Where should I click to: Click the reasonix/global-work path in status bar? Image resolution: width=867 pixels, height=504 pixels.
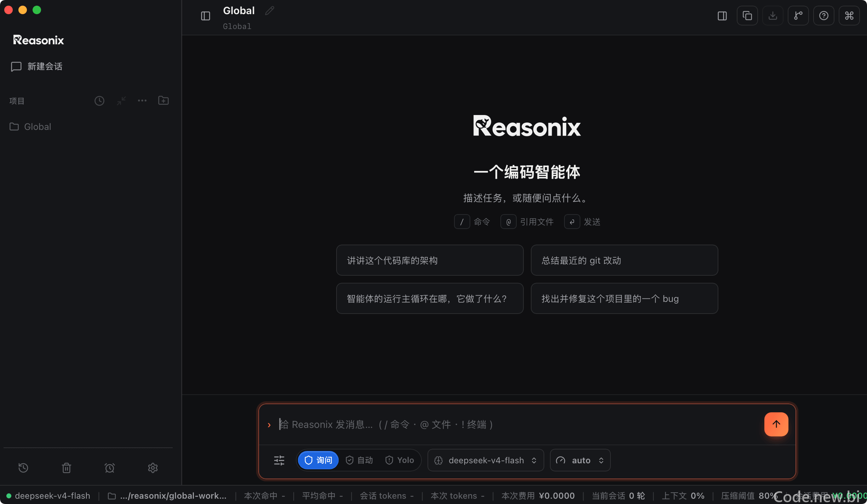167,496
